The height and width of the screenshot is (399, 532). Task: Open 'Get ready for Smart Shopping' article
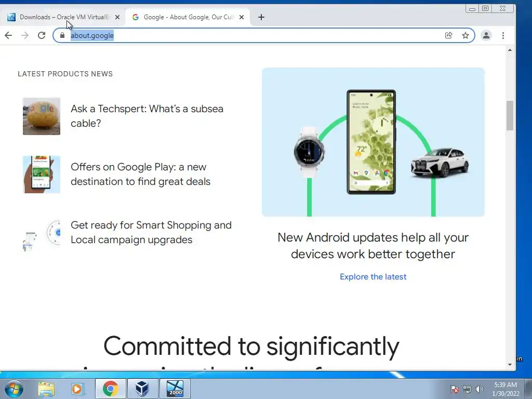coord(151,232)
